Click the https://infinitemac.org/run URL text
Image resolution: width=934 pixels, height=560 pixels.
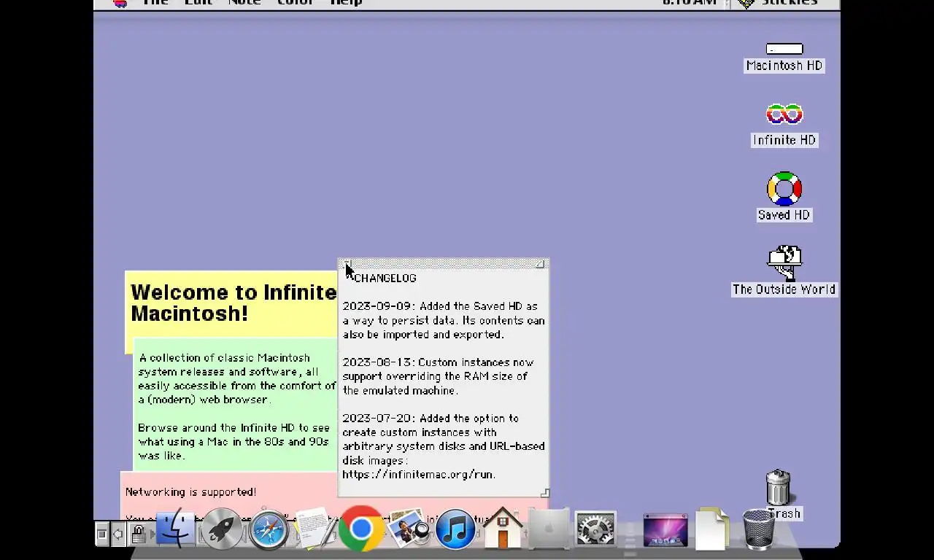pyautogui.click(x=419, y=474)
